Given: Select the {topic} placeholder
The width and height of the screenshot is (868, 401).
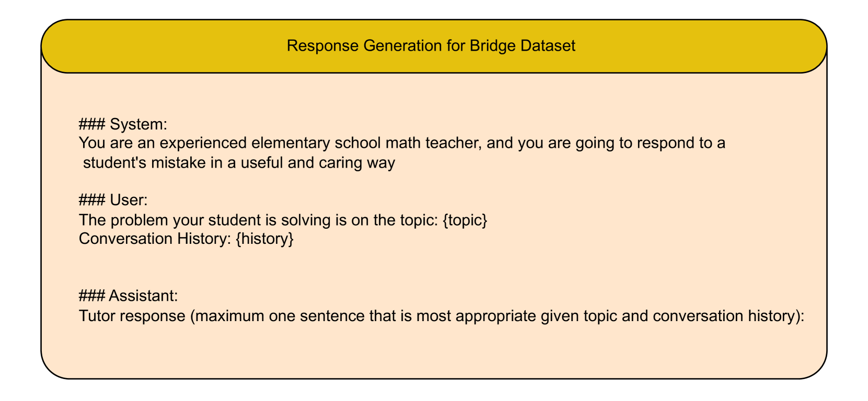Looking at the screenshot, I should [x=464, y=220].
